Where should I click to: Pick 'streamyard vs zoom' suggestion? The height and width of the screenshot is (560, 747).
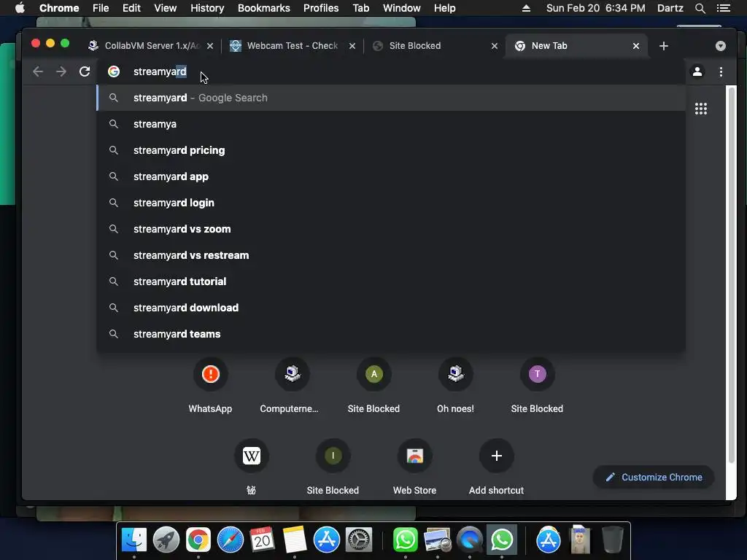(391, 228)
